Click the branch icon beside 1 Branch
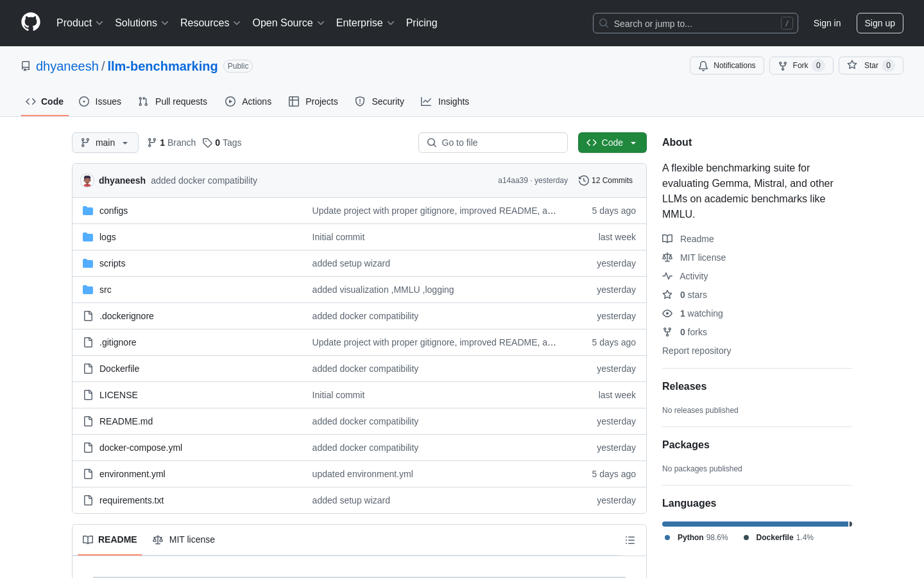The image size is (924, 578). coord(152,143)
